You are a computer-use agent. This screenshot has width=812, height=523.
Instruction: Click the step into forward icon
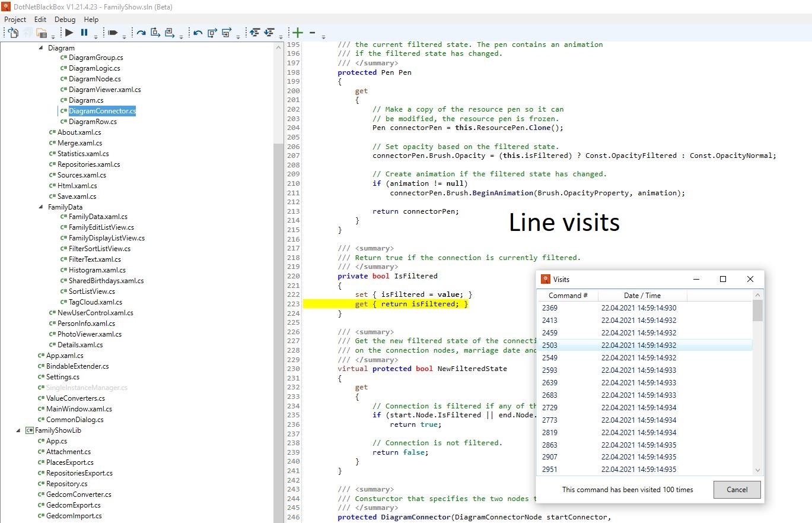coord(155,33)
